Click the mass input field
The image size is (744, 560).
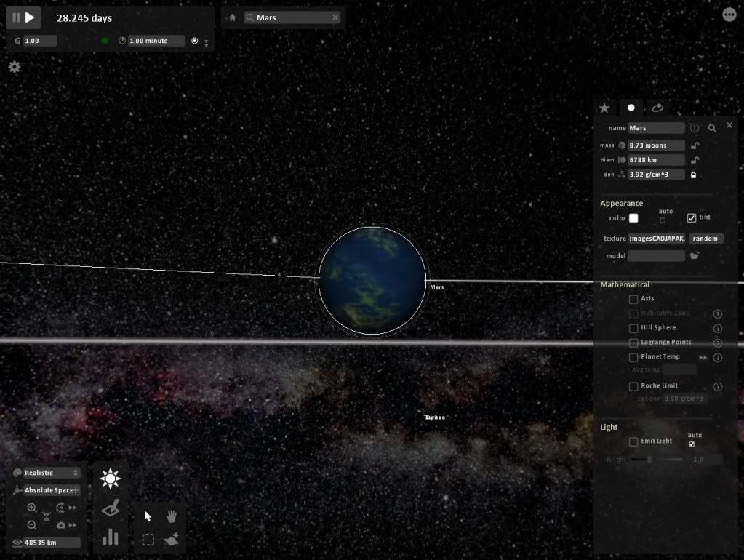pos(656,145)
